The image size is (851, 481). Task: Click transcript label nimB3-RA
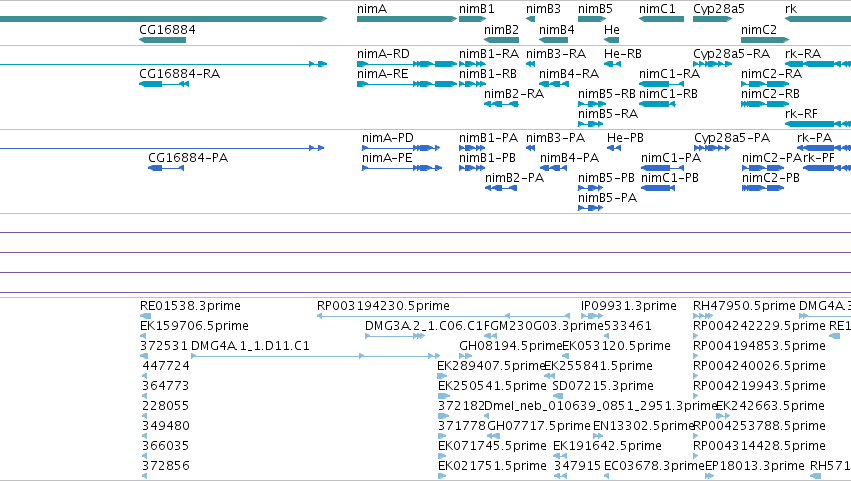coord(556,54)
